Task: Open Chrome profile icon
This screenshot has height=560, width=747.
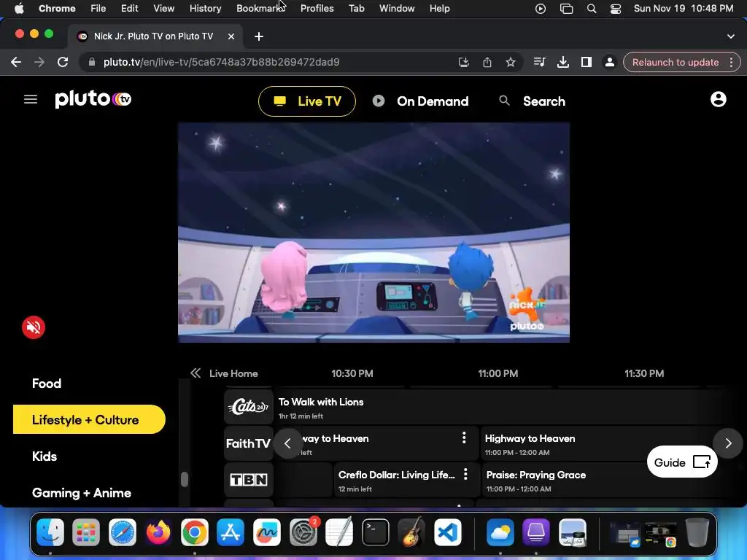Action: 609,62
